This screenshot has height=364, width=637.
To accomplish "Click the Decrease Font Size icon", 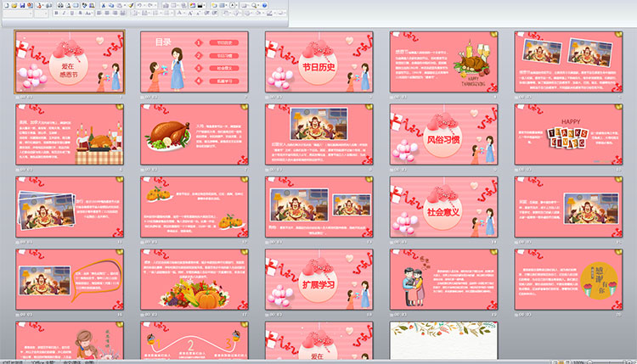I will [198, 13].
